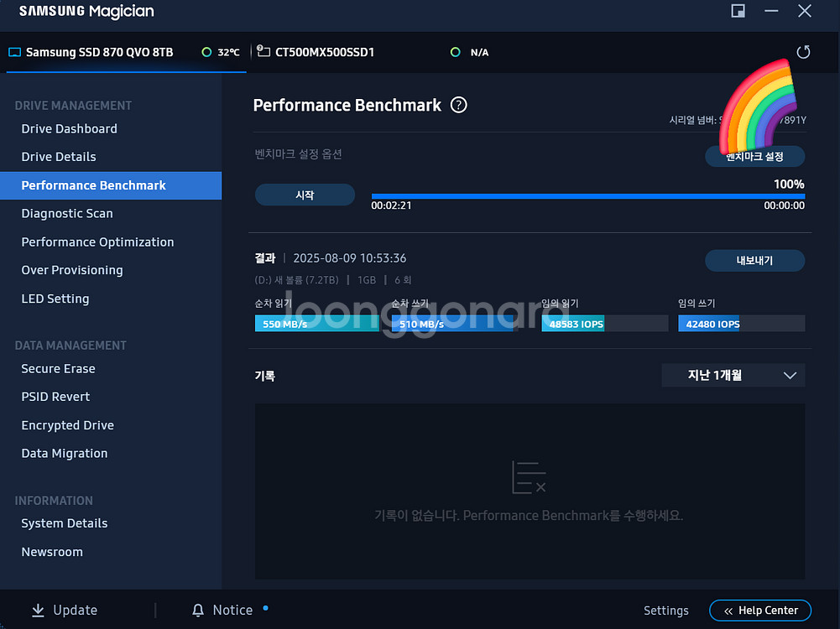Open Notice in bottom bar
840x629 pixels.
coord(232,611)
